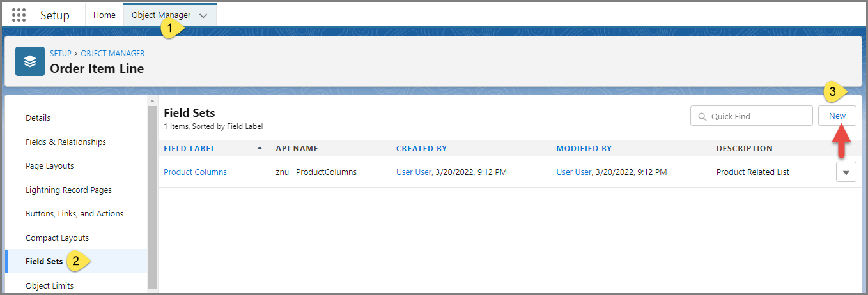Open User User link under Modified By
Screen dimensions: 868x295
pos(573,172)
